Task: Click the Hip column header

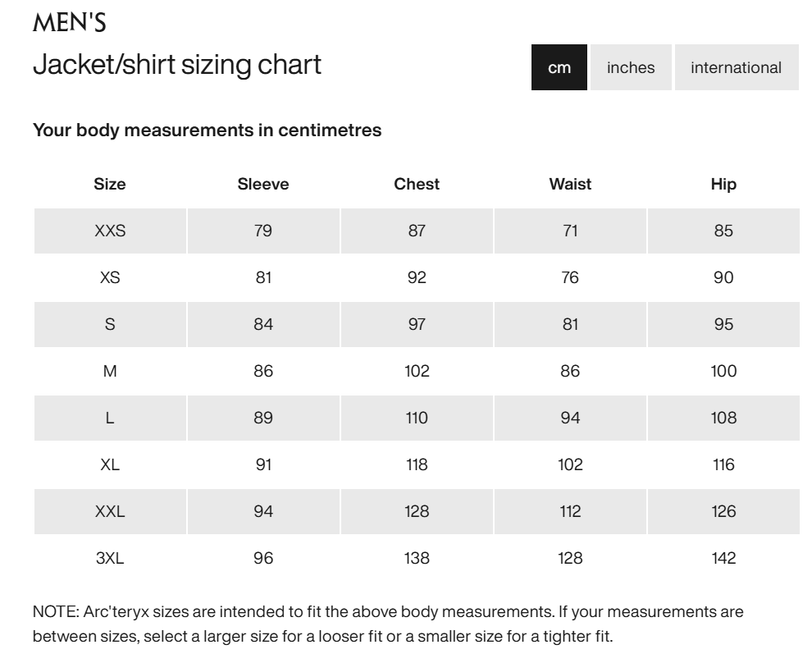Action: pyautogui.click(x=723, y=184)
